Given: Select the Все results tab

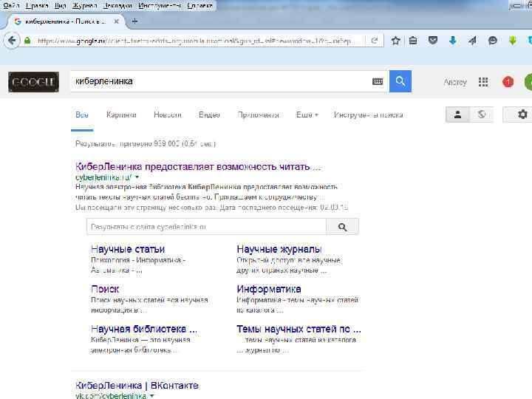Looking at the screenshot, I should click(x=82, y=115).
